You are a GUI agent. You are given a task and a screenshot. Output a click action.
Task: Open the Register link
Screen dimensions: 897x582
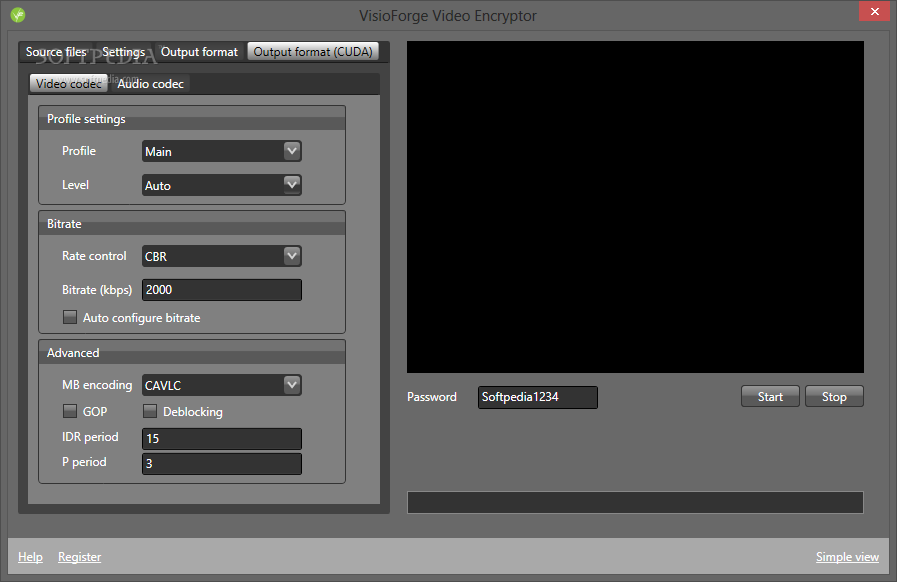[x=80, y=557]
